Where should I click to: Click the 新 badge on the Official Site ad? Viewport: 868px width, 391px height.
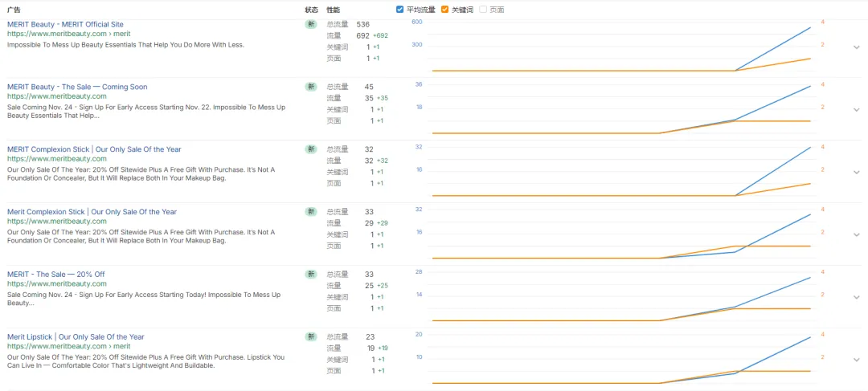coord(311,25)
